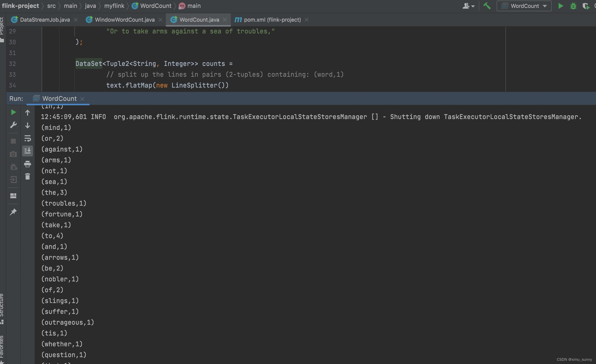
Task: Rerun WordCount with the green run icon in Run panel
Action: [13, 112]
